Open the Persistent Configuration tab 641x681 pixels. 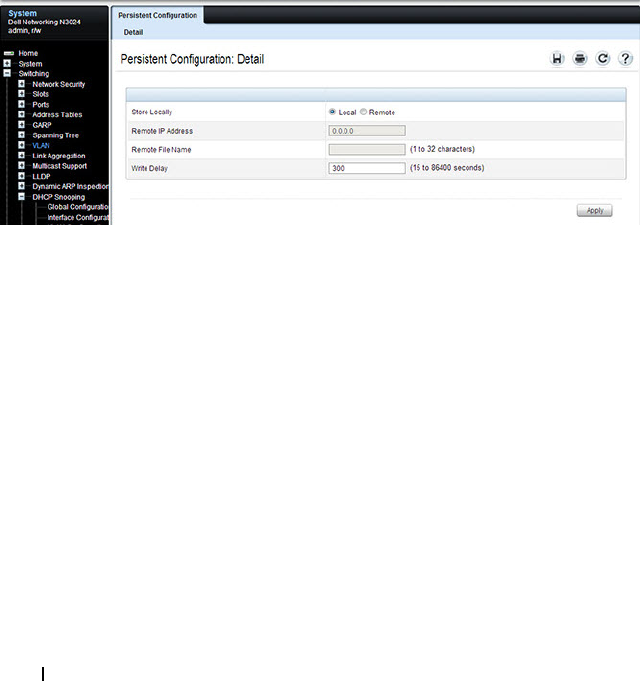[x=157, y=15]
